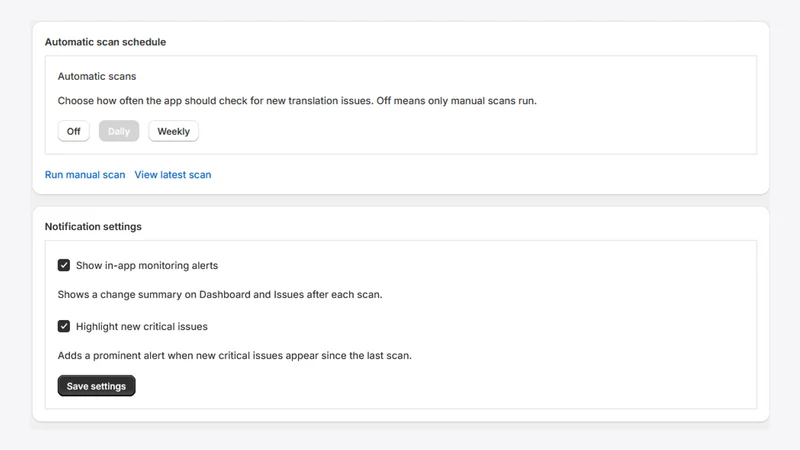Open the View latest scan link
This screenshot has height=450, width=800.
coord(173,174)
